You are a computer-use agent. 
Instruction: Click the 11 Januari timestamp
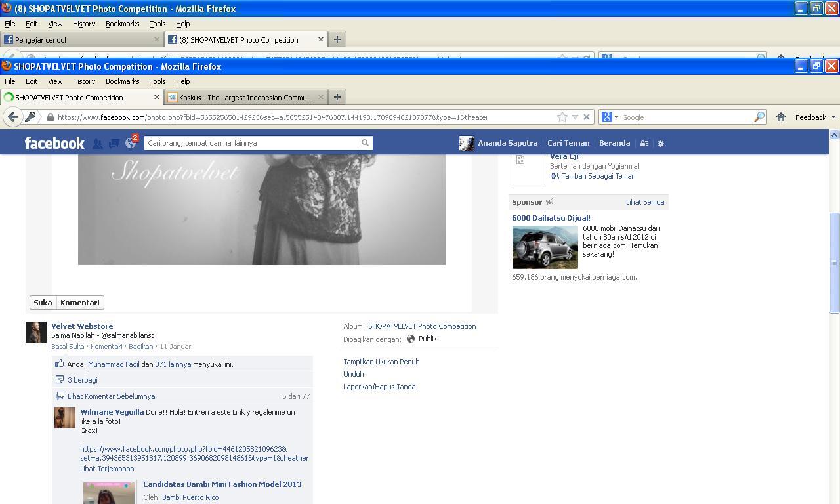point(176,346)
